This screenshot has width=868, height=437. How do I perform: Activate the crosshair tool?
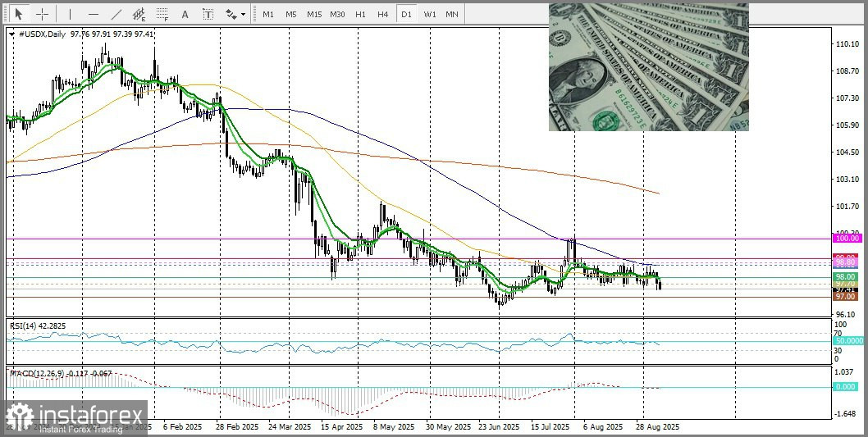point(42,14)
